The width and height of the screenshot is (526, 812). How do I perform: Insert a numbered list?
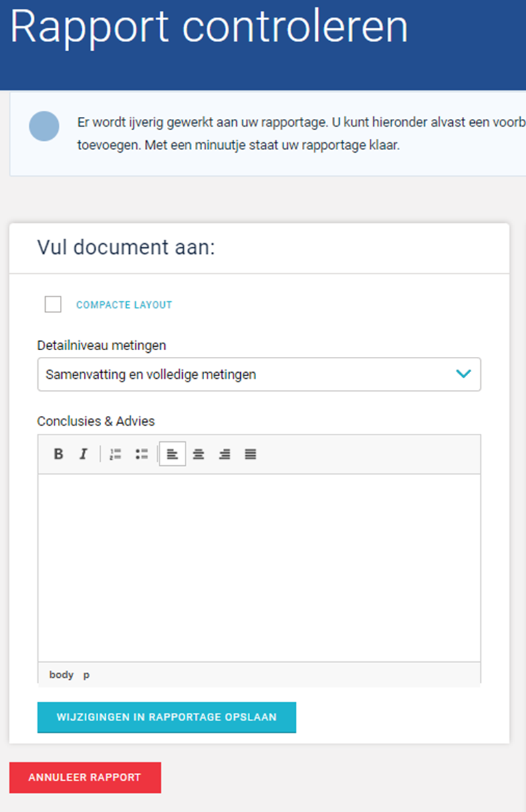pos(116,455)
